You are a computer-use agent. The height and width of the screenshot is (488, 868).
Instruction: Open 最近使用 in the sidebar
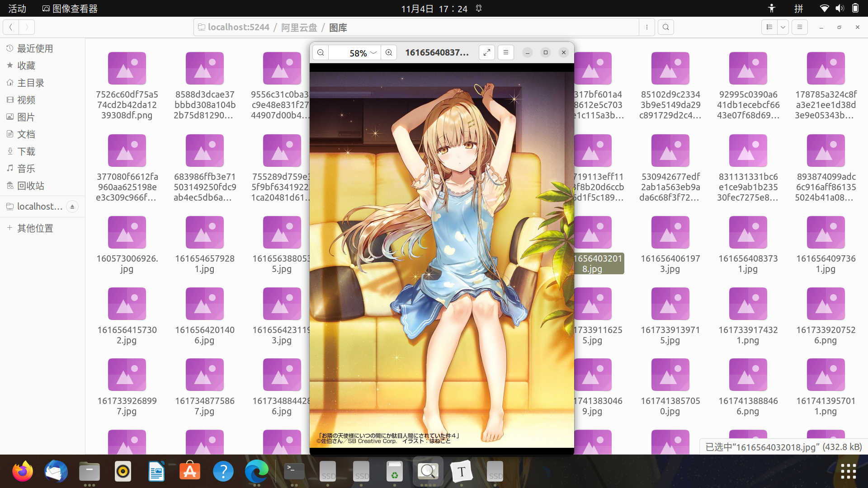[x=42, y=48]
